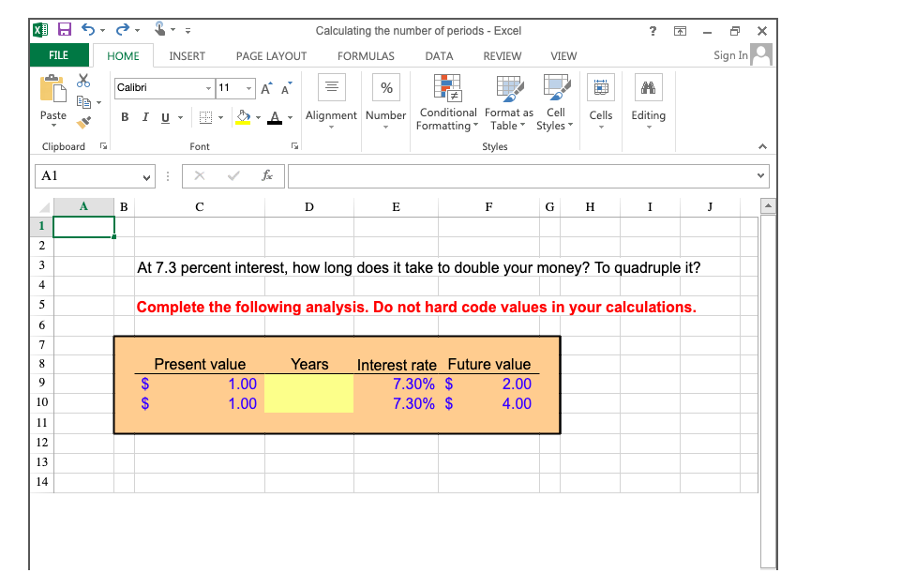This screenshot has height=588, width=901.
Task: Customize Quick Access Toolbar dropdown
Action: click(188, 30)
